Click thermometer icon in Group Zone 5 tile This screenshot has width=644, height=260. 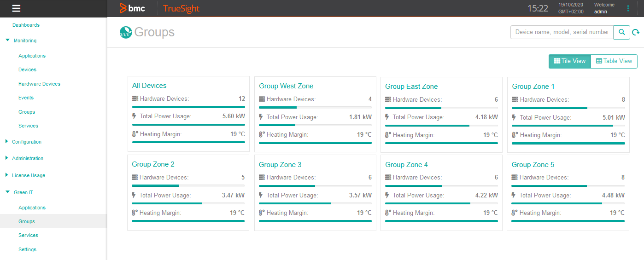click(x=515, y=213)
